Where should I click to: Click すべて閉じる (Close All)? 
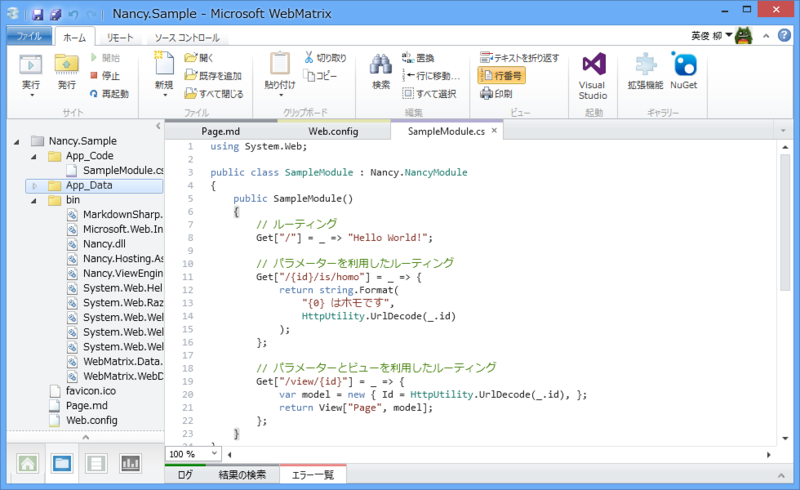pyautogui.click(x=214, y=93)
